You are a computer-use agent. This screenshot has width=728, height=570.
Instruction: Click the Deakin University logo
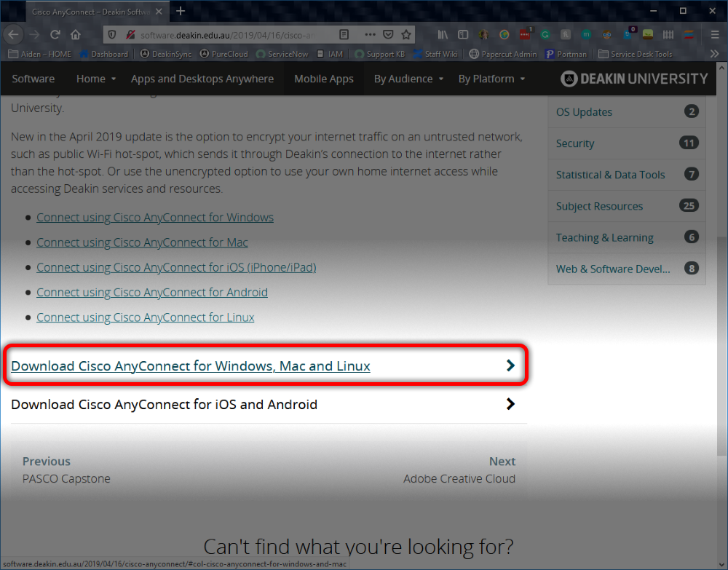click(x=634, y=79)
